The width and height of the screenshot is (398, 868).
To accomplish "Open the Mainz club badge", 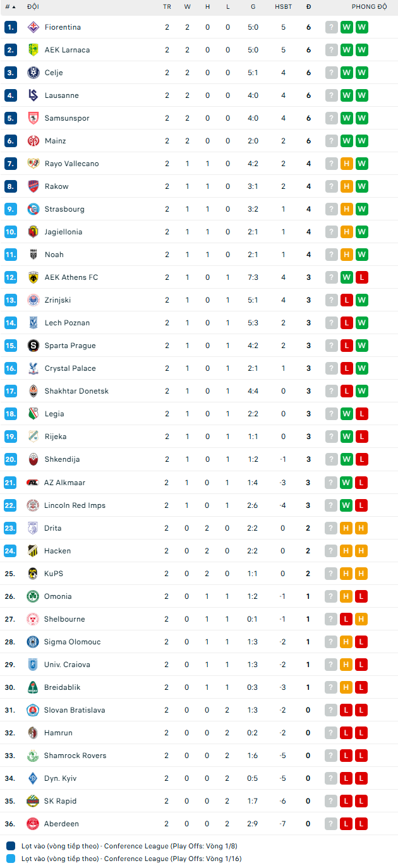I will [33, 140].
